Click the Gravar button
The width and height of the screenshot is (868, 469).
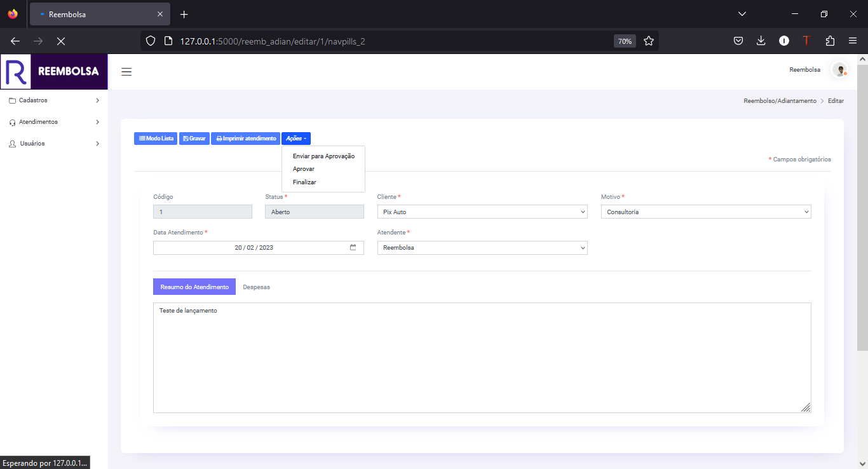[x=194, y=138]
